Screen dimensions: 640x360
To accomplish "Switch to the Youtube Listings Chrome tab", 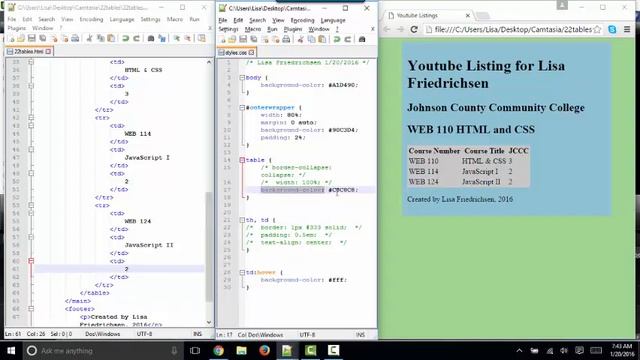I will click(428, 16).
